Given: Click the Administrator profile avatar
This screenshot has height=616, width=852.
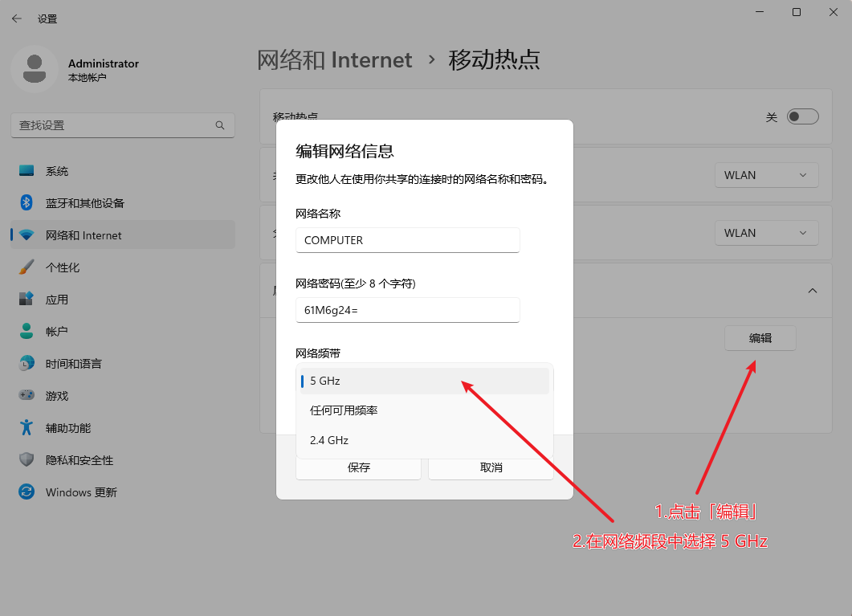Looking at the screenshot, I should pos(35,69).
